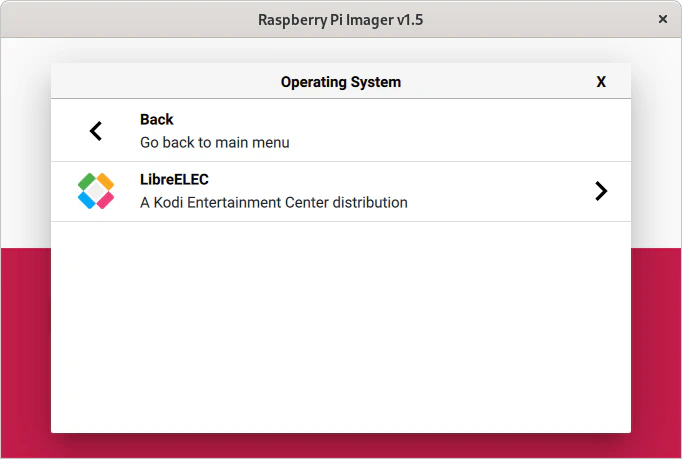
Task: Click the orange diamond in LibreELEC logo
Action: (x=106, y=181)
